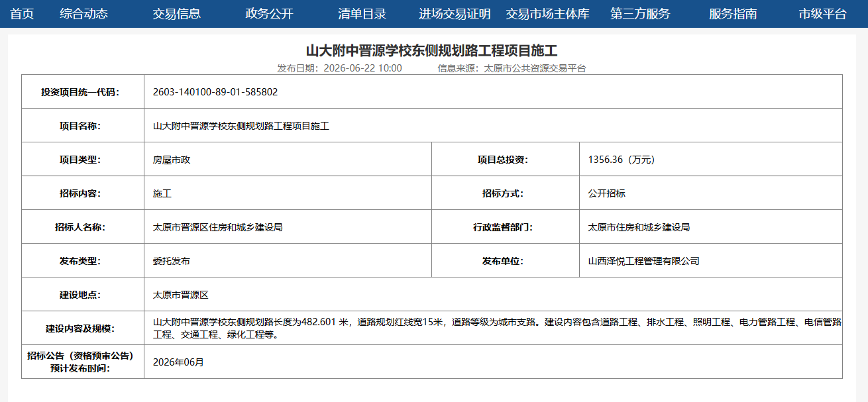Open the 清单目录 navigation item

pyautogui.click(x=362, y=14)
